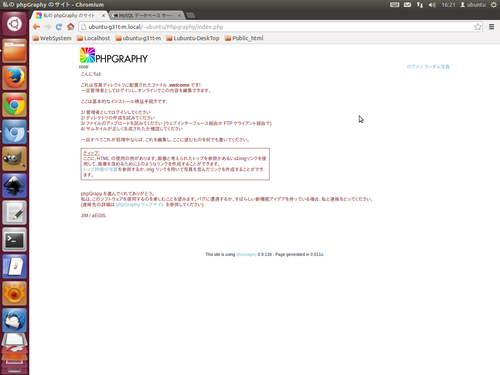Open the Ubuntu Dash home launcher
The height and width of the screenshot is (375, 500).
tap(14, 24)
